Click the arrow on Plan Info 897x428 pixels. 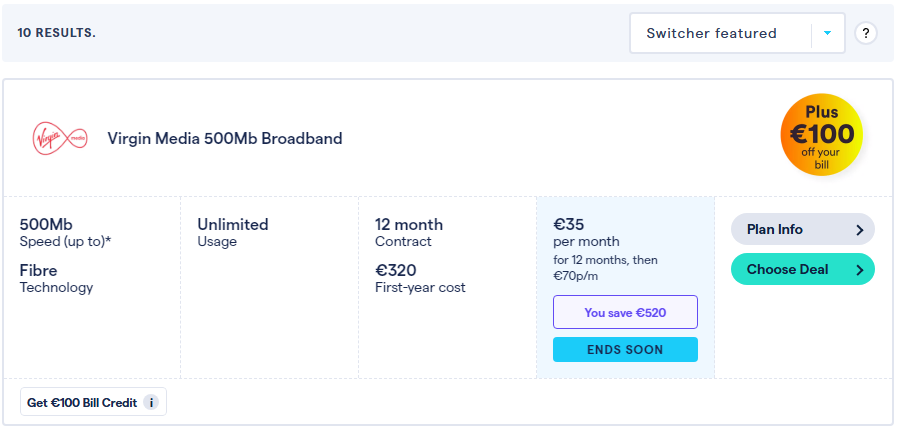pyautogui.click(x=859, y=230)
